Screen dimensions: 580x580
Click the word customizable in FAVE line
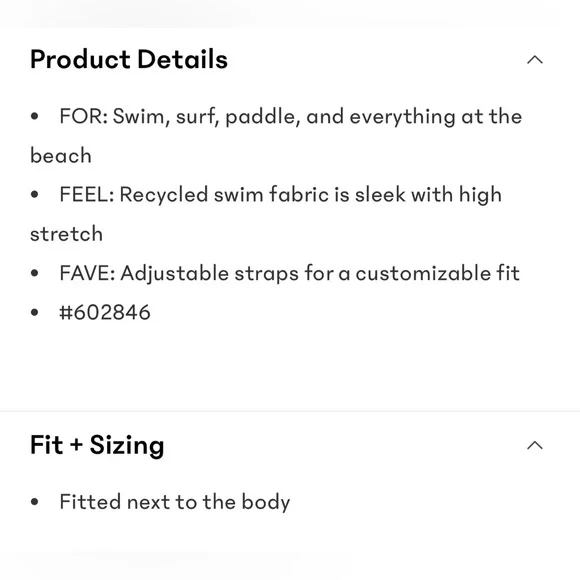[x=423, y=273]
